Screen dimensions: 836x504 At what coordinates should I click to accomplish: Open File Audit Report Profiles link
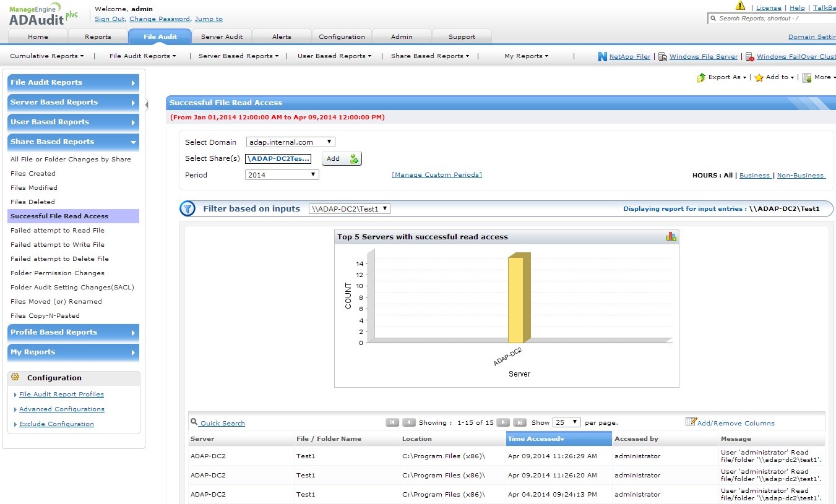(x=61, y=395)
